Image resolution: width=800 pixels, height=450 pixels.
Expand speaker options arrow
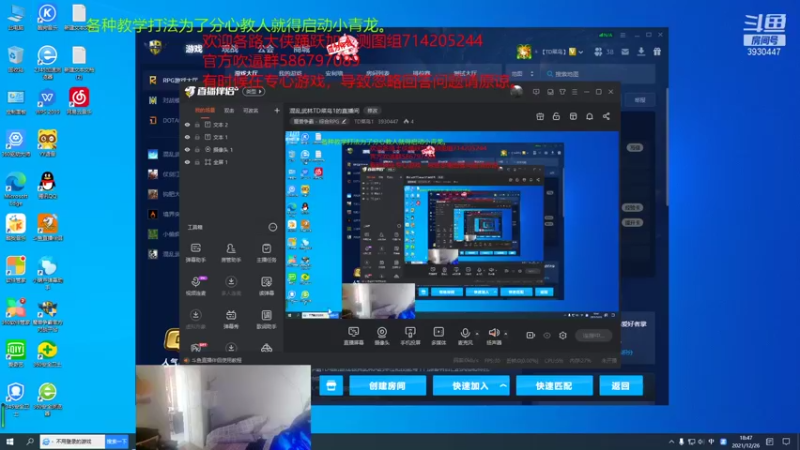[x=506, y=334]
